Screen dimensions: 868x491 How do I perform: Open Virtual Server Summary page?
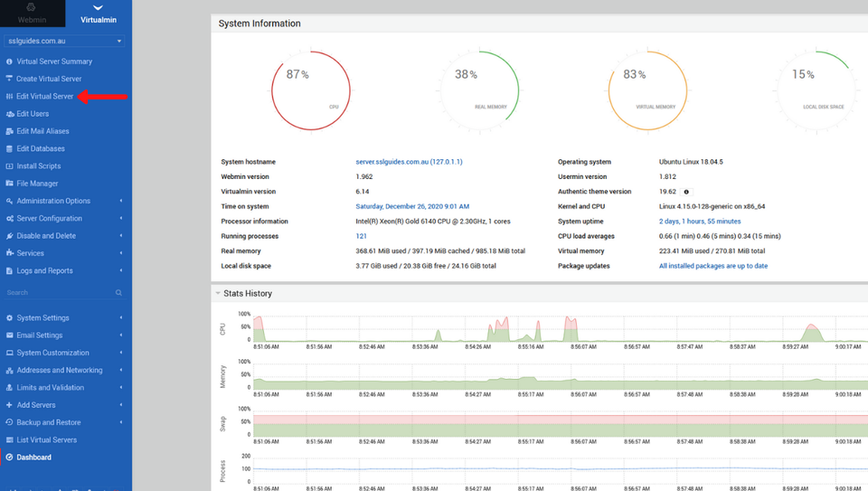(x=54, y=61)
